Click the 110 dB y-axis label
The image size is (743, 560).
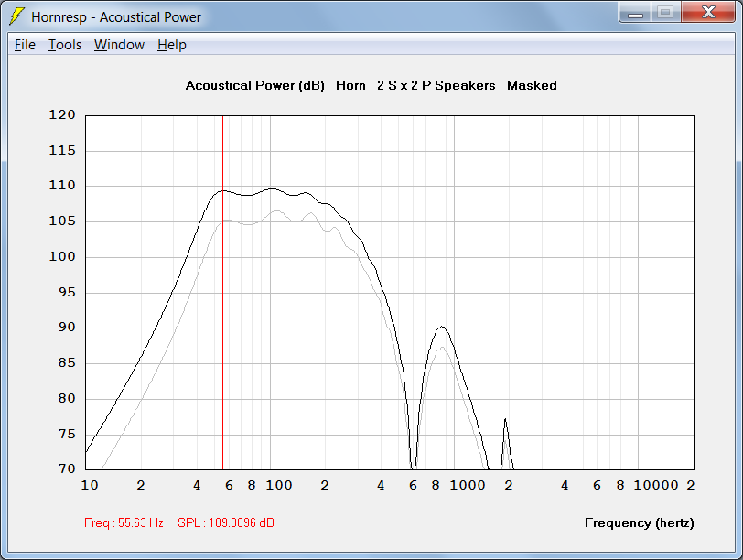(62, 185)
